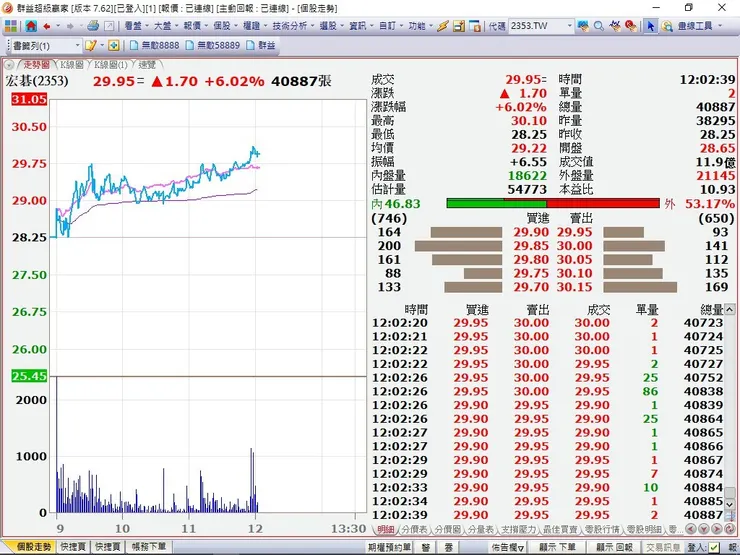
Task: Click the inner/outer volume ratio bar
Action: (553, 203)
